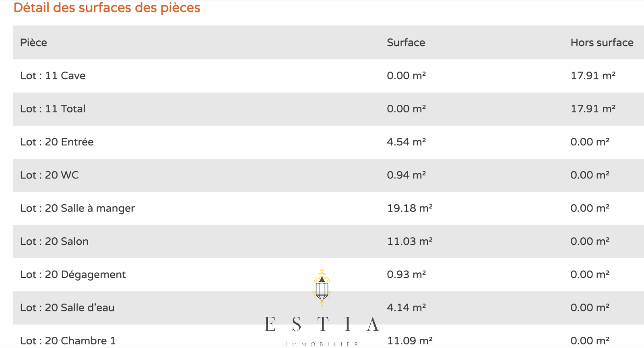Click the 11.03 m² Salon surface value
The image size is (644, 348).
pyautogui.click(x=410, y=241)
